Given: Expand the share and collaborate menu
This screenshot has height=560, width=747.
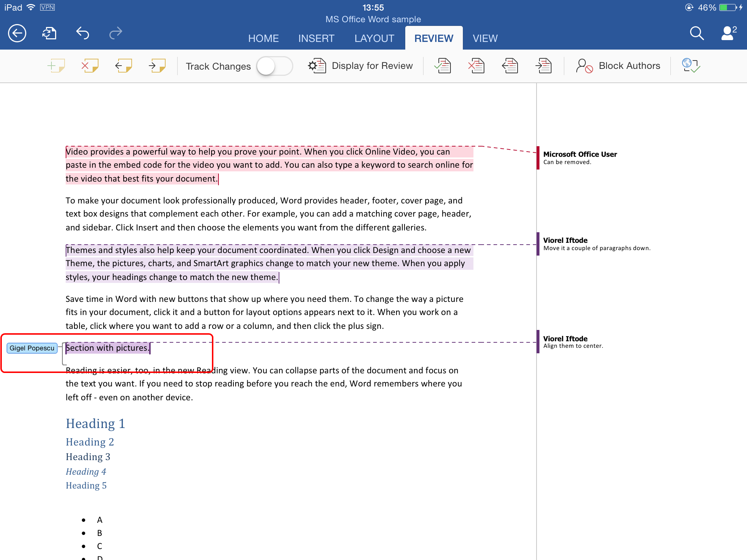Looking at the screenshot, I should point(728,33).
